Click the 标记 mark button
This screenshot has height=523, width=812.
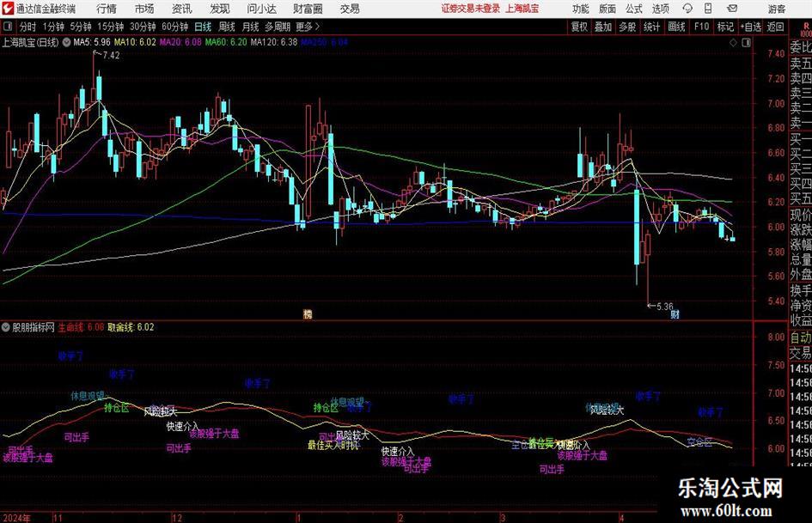pos(725,27)
